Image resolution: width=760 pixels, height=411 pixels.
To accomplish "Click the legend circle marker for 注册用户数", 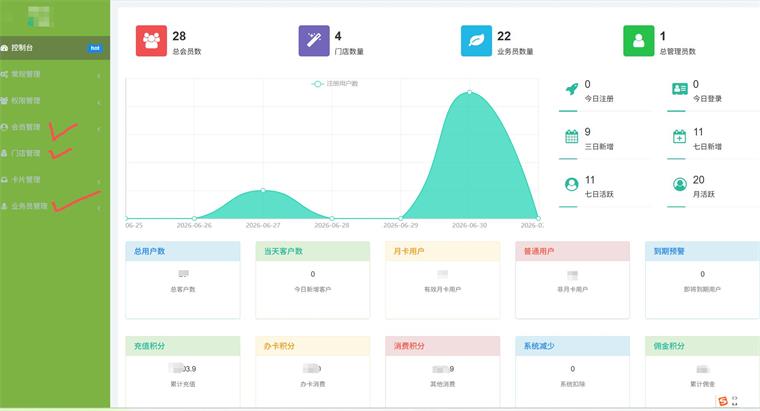I will pyautogui.click(x=317, y=84).
